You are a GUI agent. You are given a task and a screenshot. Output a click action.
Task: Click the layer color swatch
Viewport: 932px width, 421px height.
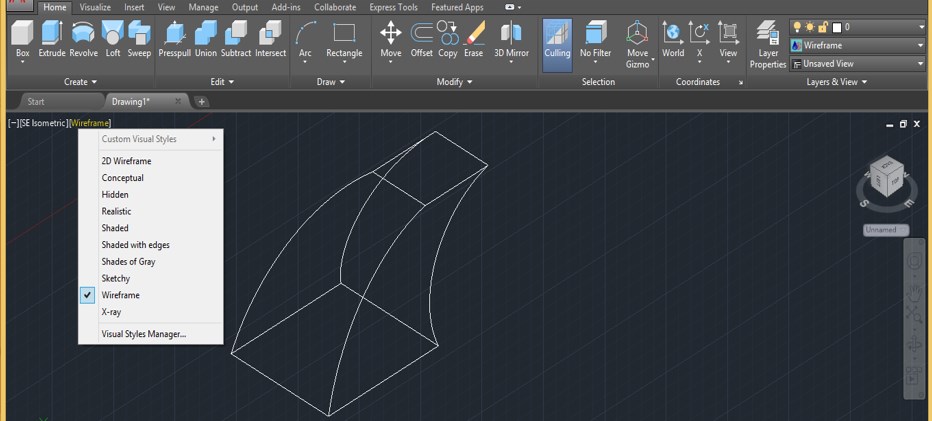point(837,27)
